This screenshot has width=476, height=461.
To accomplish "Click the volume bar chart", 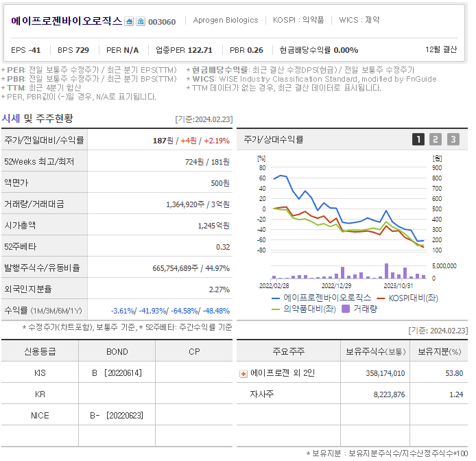I will coord(348,272).
